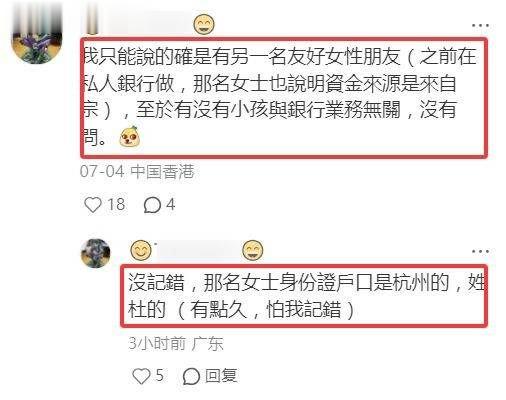This screenshot has width=506, height=400.
Task: Like the reply comment with 5 likes
Action: click(x=141, y=376)
